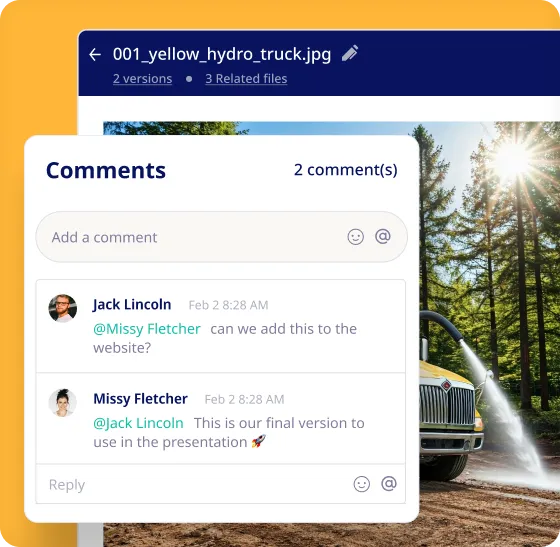Insert a mention in Add a comment box
Image resolution: width=560 pixels, height=547 pixels.
click(382, 236)
